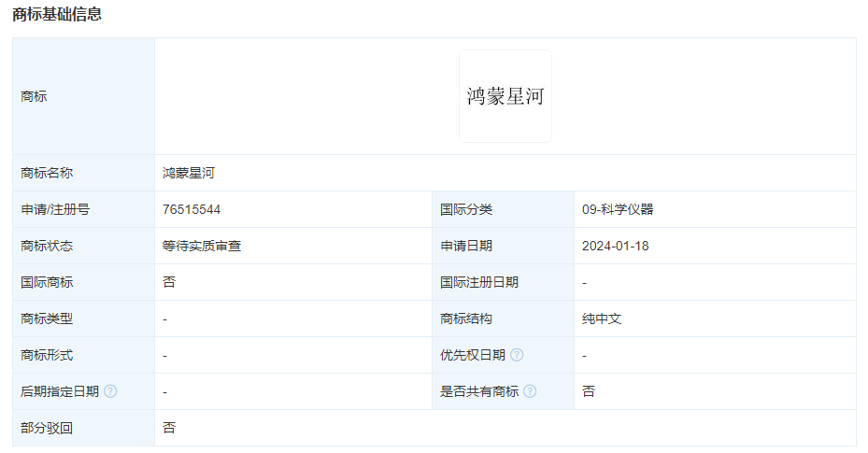Click the 等待实质审查 status value

202,246
